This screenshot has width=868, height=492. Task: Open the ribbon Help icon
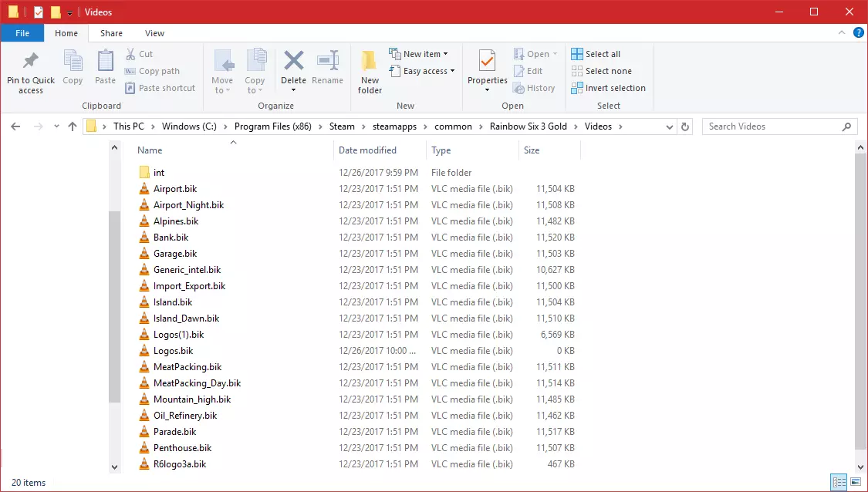[x=857, y=33]
